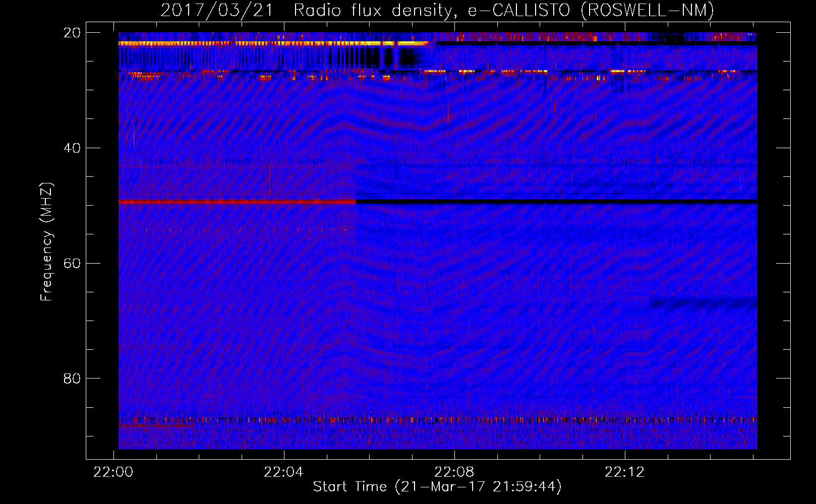
Task: Click the x-axis time label '22:00'
Action: 113,472
